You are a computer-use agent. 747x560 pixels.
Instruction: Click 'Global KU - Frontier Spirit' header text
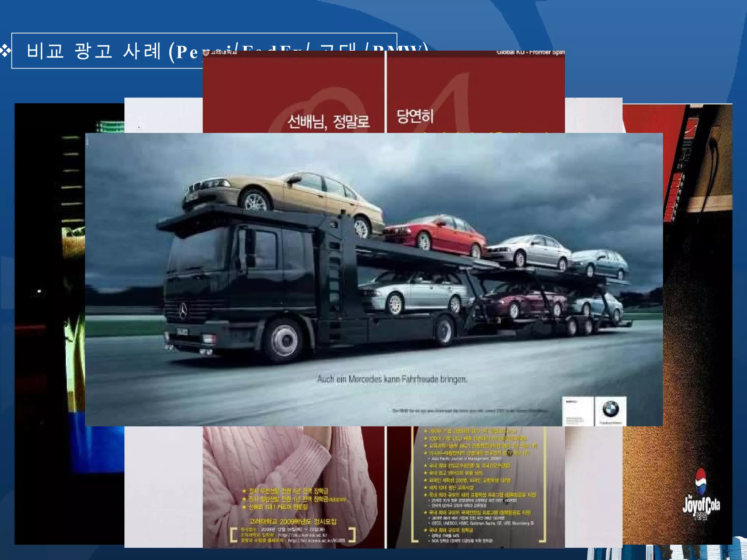(x=530, y=52)
